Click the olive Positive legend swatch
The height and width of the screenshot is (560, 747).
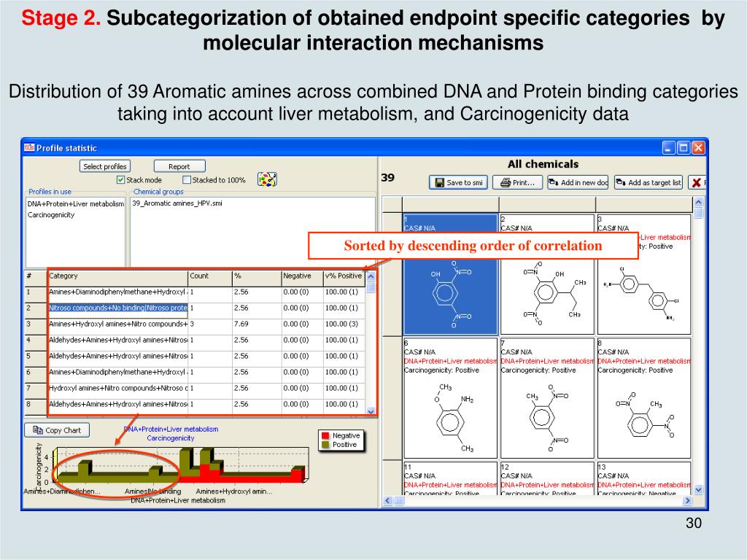[x=325, y=445]
